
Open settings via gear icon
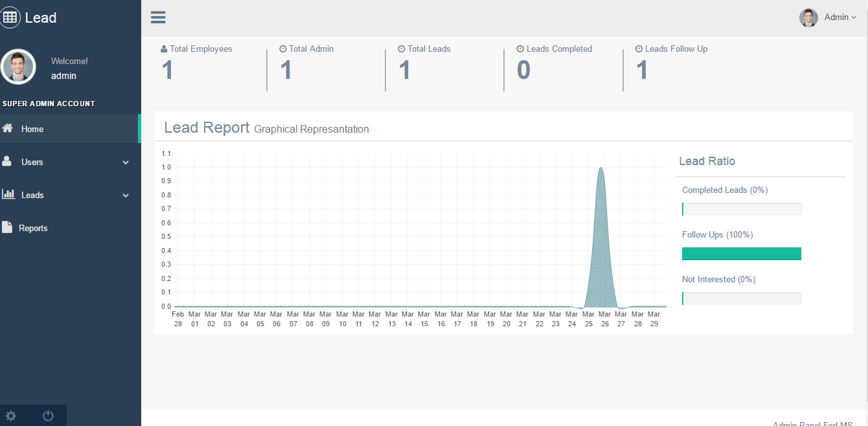tap(11, 416)
